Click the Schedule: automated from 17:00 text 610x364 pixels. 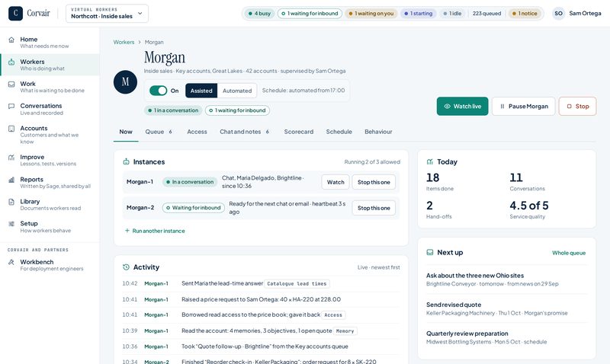[x=303, y=91]
